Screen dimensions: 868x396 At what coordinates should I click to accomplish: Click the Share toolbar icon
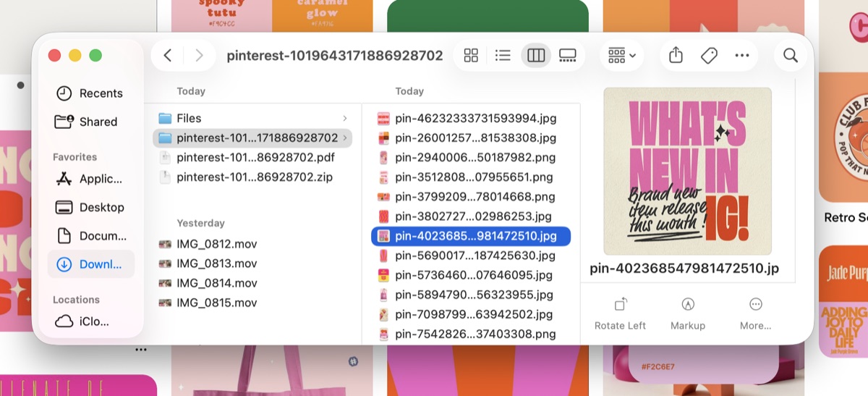coord(676,56)
